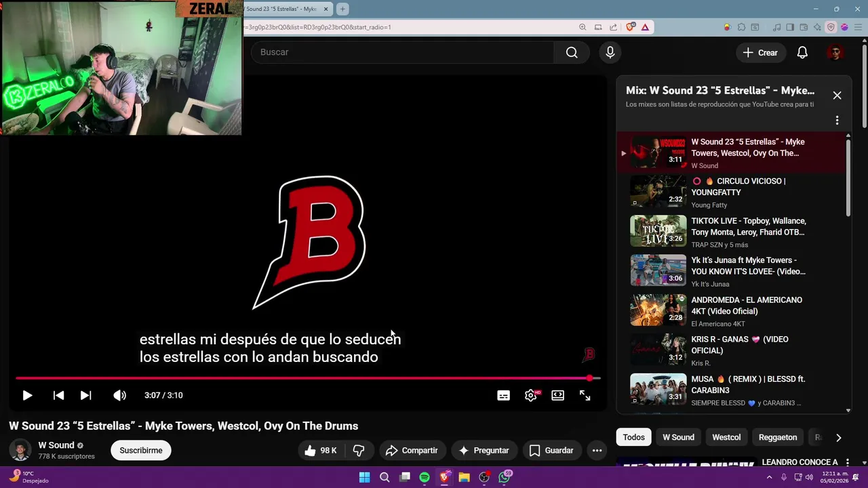Open Brave Rewards triangle icon
This screenshot has width=868, height=488.
pyautogui.click(x=645, y=27)
